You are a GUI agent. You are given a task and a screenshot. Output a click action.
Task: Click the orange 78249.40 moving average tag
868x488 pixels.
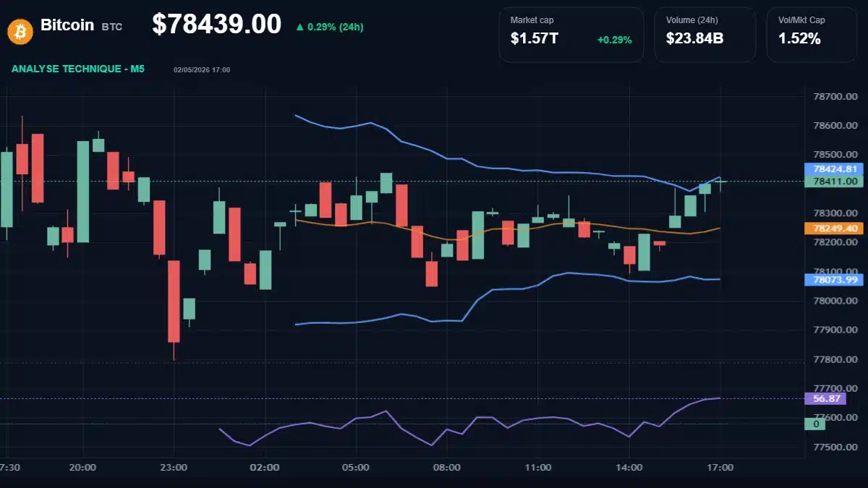point(835,228)
